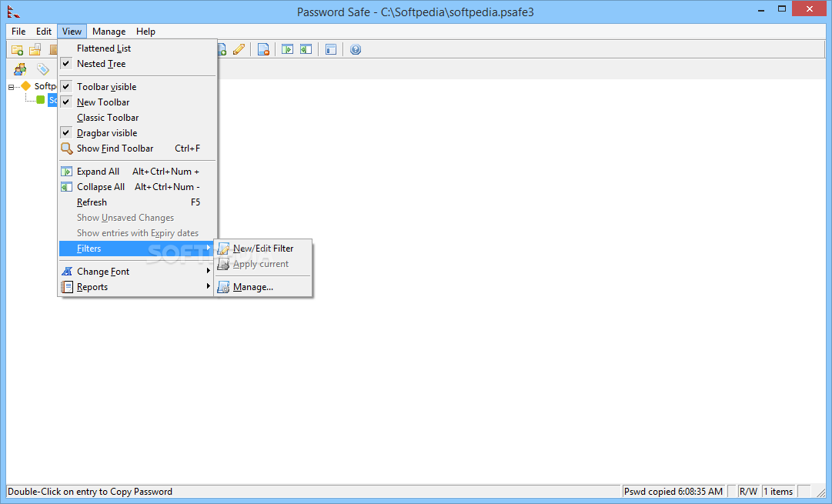Open the File menu
The height and width of the screenshot is (504, 832).
point(18,32)
